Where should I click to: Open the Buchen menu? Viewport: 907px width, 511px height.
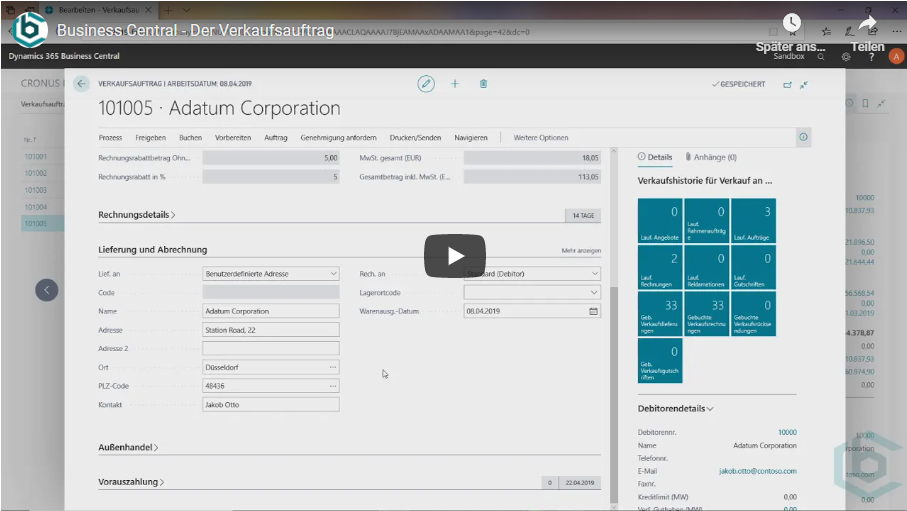tap(190, 137)
